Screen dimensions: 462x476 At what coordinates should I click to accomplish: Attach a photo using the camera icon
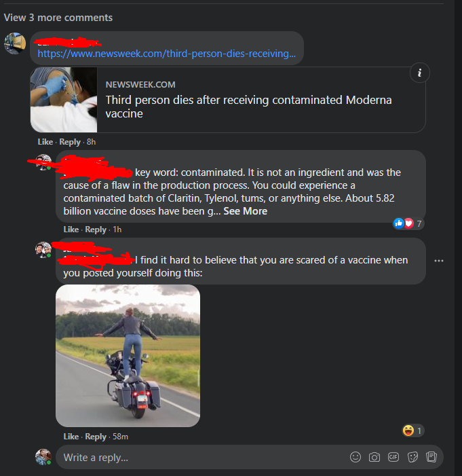(x=374, y=457)
